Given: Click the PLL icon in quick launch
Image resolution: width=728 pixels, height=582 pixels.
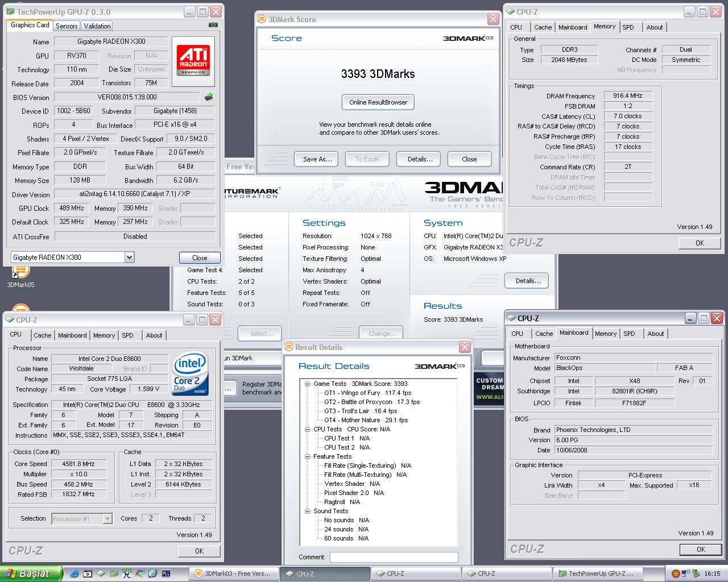Looking at the screenshot, I should tap(166, 574).
